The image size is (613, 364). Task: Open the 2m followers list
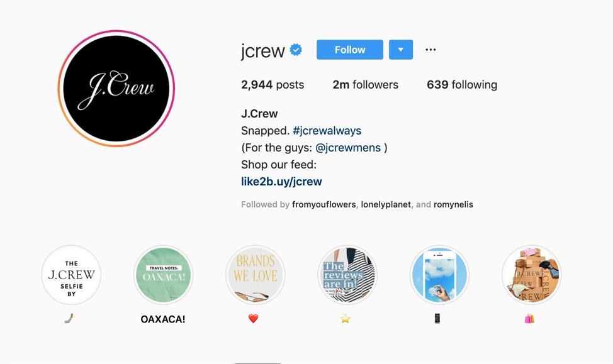(x=365, y=85)
